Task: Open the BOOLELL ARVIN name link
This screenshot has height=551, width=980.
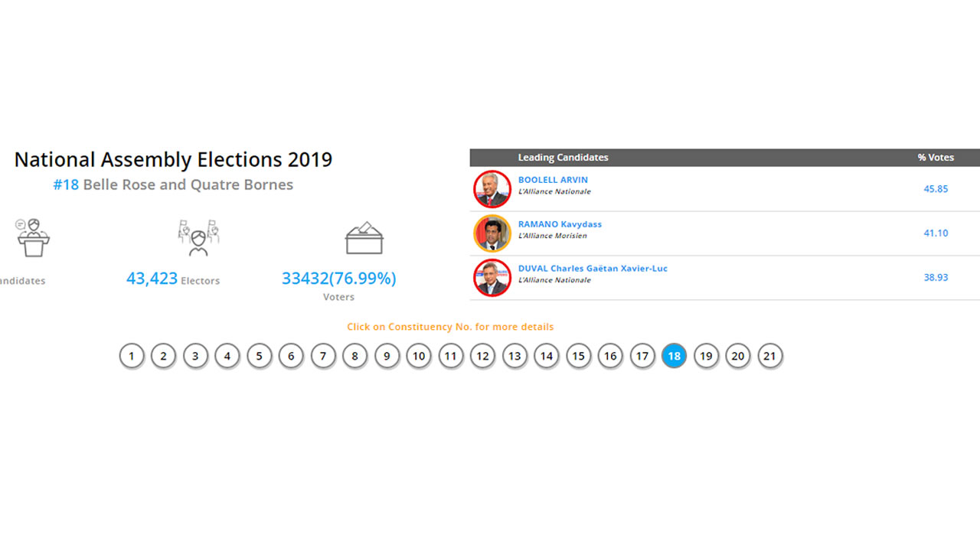Action: [553, 180]
